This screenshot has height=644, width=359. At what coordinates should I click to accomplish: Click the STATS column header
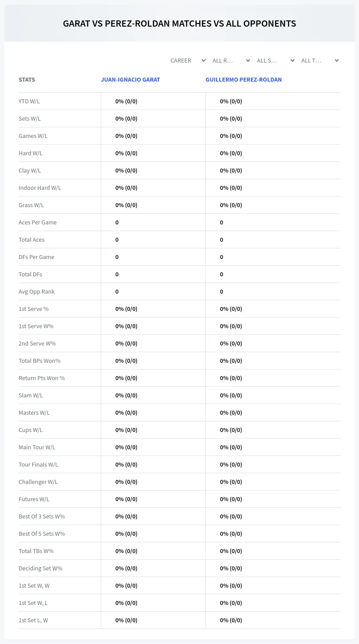click(x=27, y=80)
